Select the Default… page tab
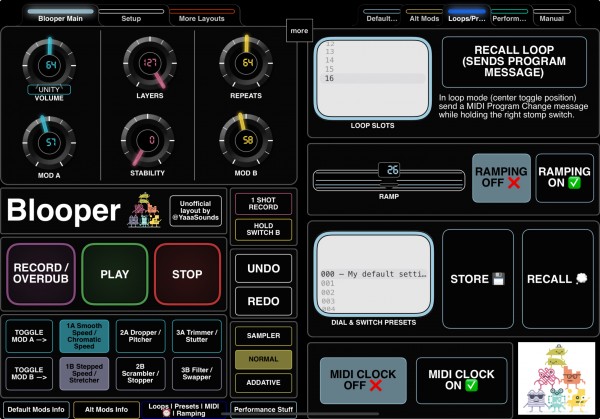Viewport: 600px width, 419px height. [382, 16]
